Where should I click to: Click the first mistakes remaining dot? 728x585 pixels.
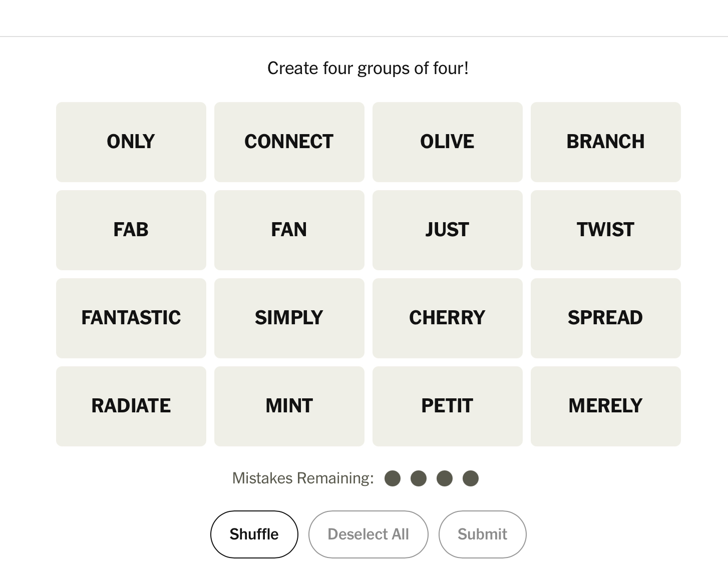(x=393, y=478)
